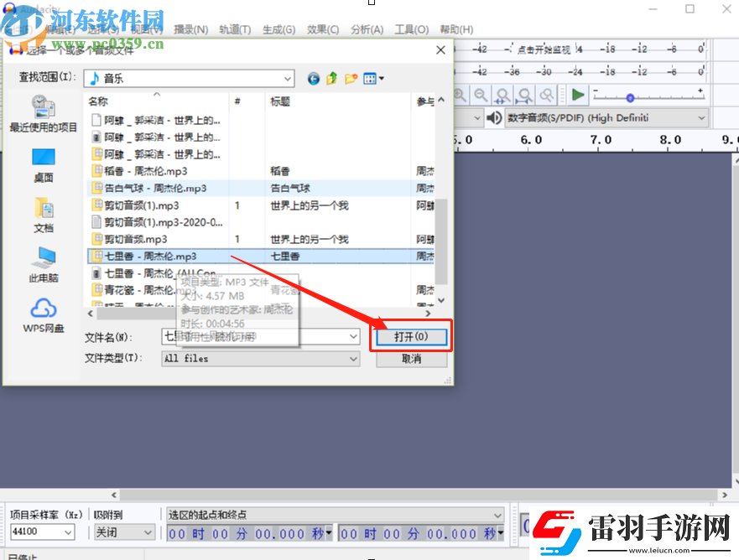Viewport: 739px width, 560px height.
Task: Create a new folder in the dialog
Action: pyautogui.click(x=351, y=79)
